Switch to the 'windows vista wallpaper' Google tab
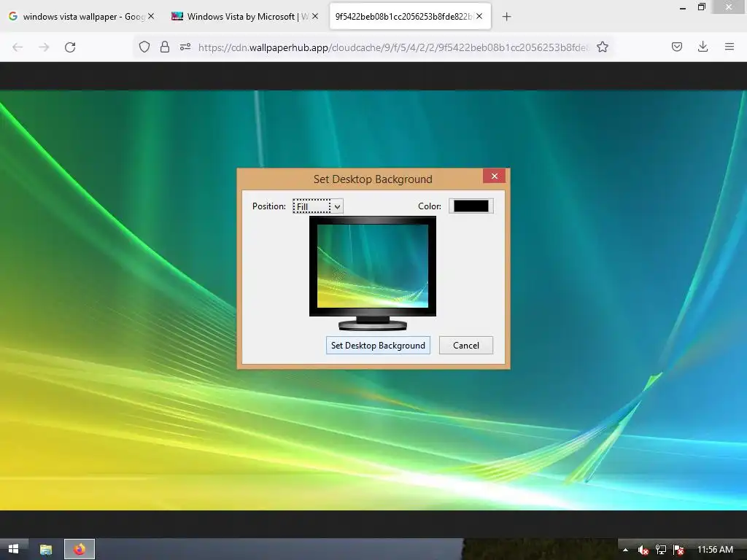The image size is (747, 560). 83,17
